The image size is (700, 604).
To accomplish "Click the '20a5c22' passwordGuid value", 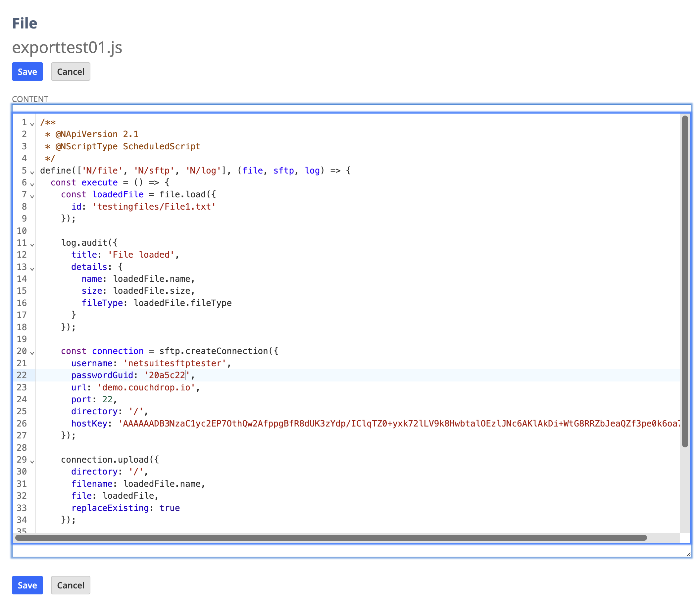I will [167, 375].
